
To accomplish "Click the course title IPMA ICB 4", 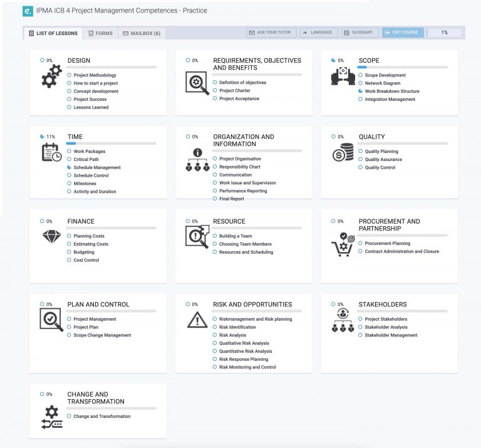I will point(122,11).
